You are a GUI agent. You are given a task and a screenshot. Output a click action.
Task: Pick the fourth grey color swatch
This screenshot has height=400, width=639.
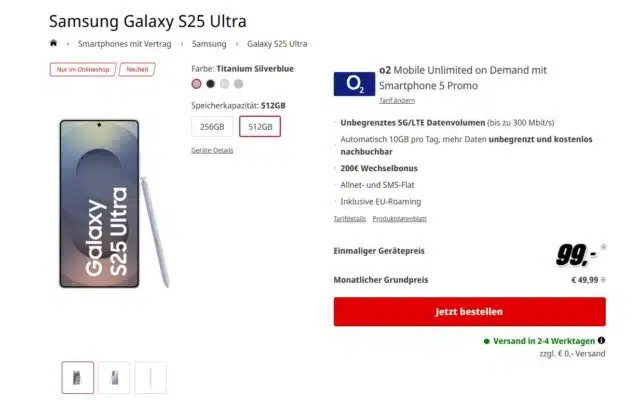point(238,84)
